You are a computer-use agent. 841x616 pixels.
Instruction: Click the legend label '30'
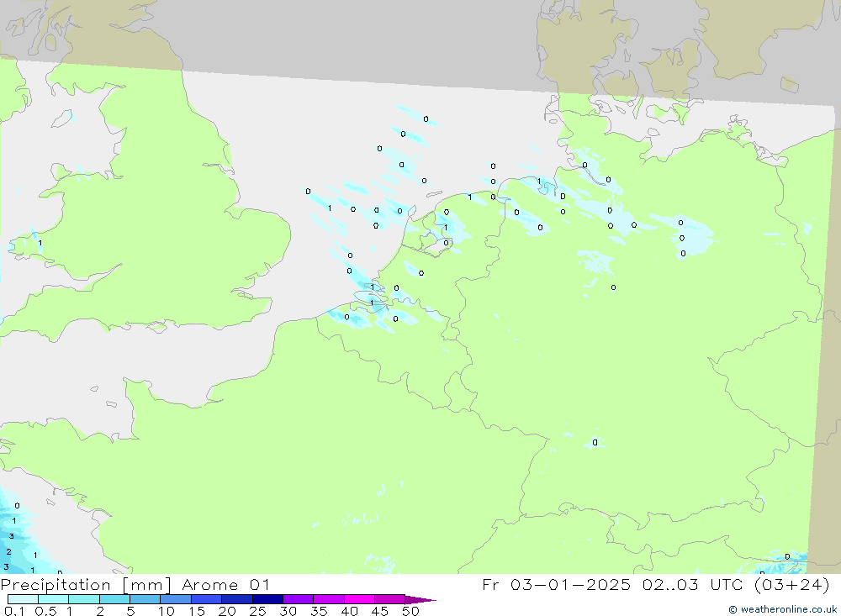click(288, 611)
